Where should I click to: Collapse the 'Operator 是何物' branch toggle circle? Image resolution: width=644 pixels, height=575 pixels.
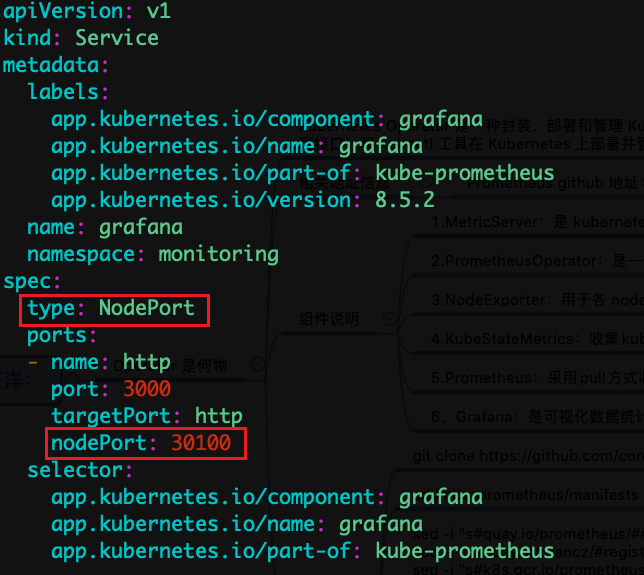[258, 364]
